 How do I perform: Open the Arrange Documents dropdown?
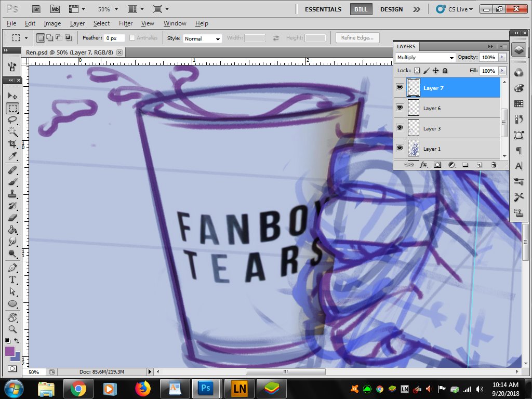[x=136, y=9]
